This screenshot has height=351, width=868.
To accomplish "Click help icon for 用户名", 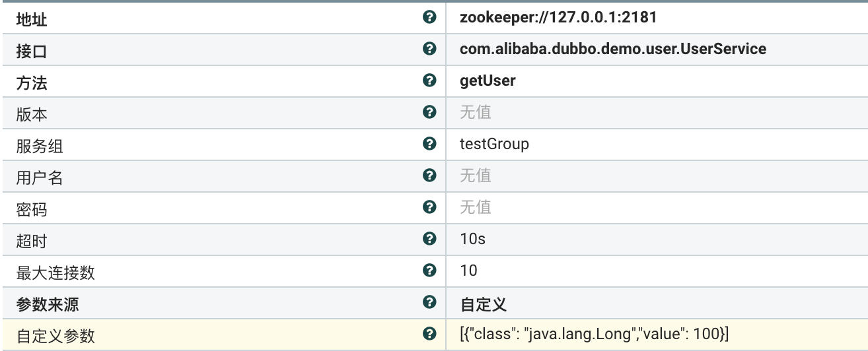I will [430, 175].
